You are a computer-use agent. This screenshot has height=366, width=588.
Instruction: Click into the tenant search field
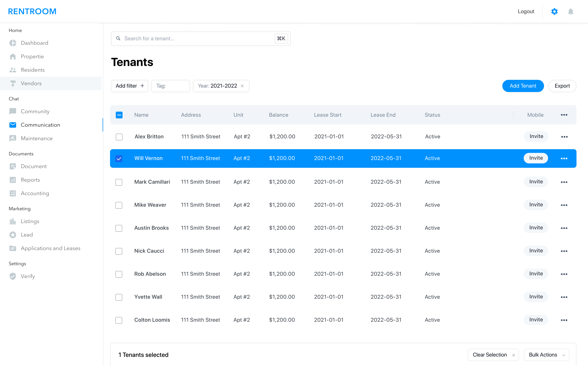194,38
